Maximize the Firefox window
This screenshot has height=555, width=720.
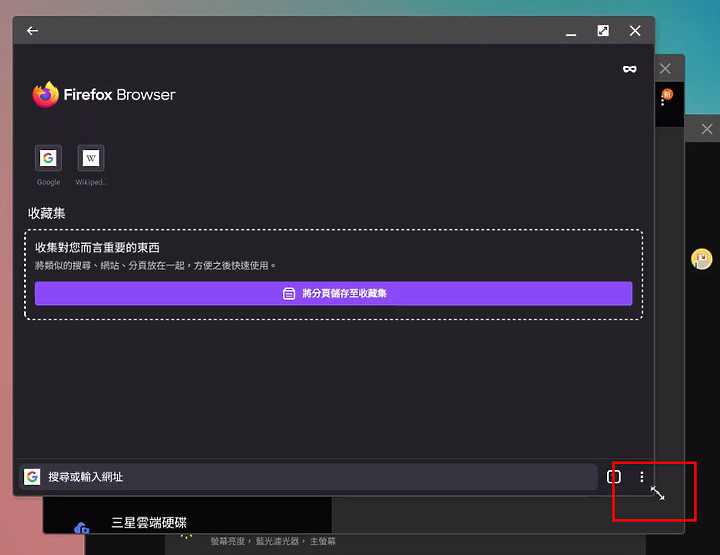click(x=603, y=31)
